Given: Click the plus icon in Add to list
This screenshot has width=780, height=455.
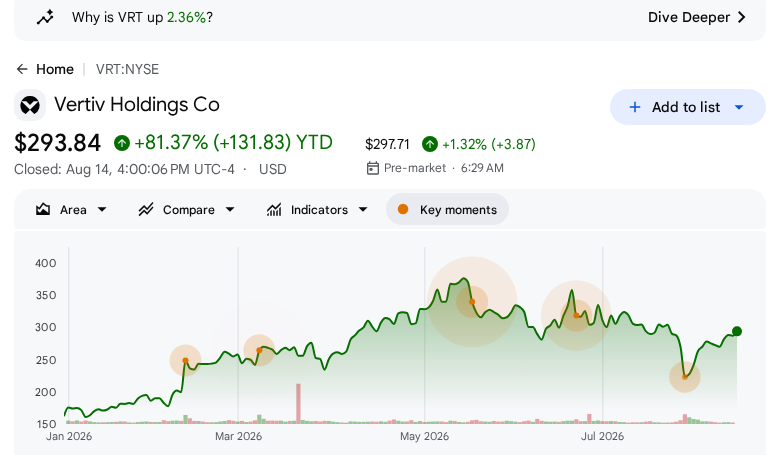Looking at the screenshot, I should (x=635, y=107).
